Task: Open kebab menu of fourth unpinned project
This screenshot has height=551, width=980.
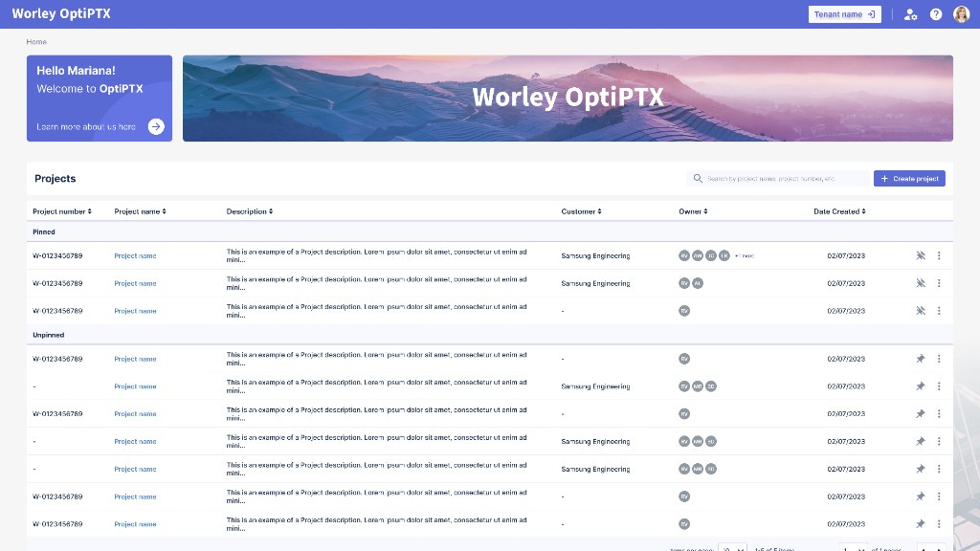Action: pyautogui.click(x=939, y=441)
